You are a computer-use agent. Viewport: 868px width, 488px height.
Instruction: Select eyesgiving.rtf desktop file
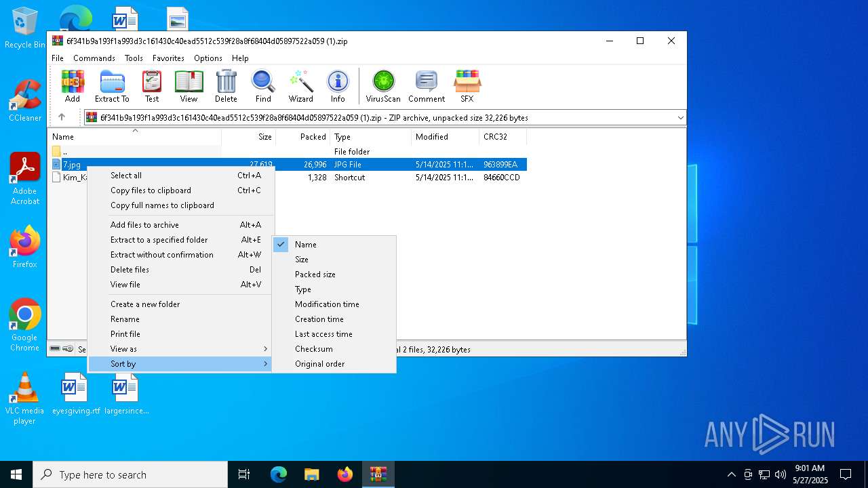75,394
